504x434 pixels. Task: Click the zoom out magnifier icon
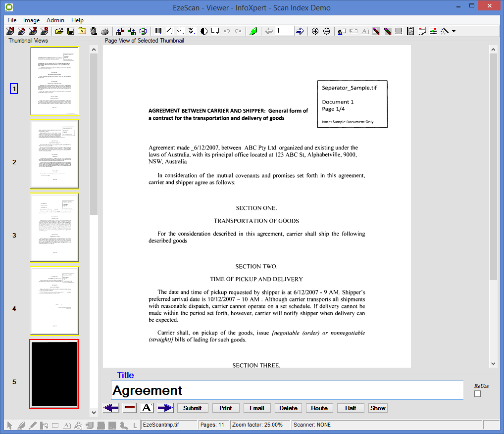pyautogui.click(x=327, y=31)
